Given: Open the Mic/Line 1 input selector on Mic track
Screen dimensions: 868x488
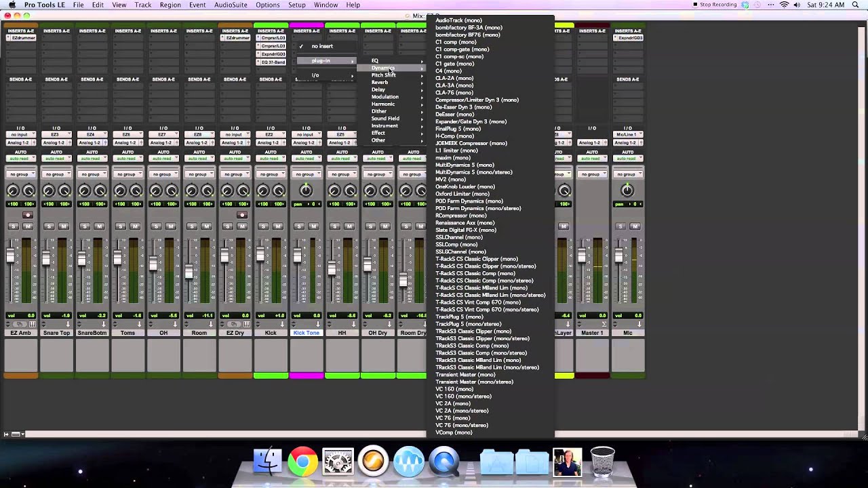Looking at the screenshot, I should point(628,135).
